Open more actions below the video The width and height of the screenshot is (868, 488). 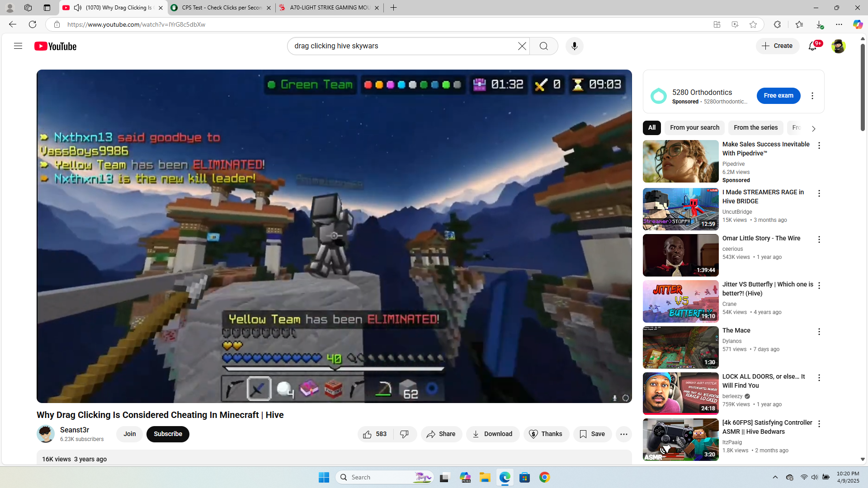pyautogui.click(x=624, y=434)
